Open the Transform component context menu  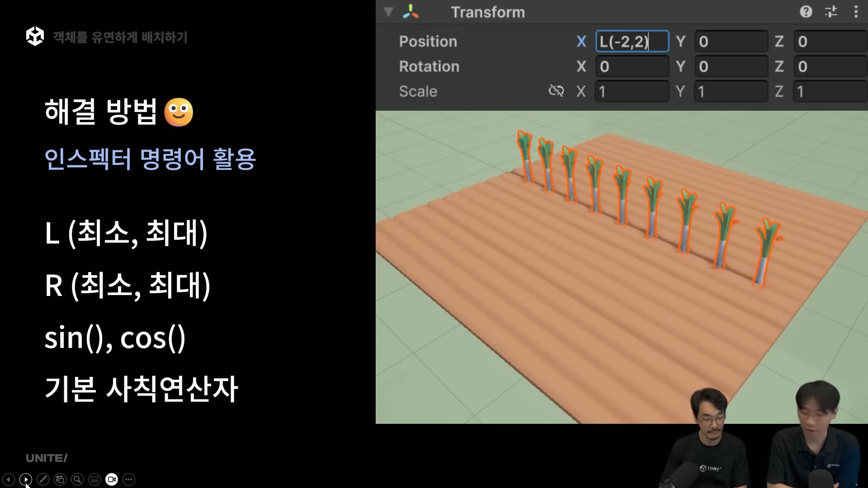point(856,12)
